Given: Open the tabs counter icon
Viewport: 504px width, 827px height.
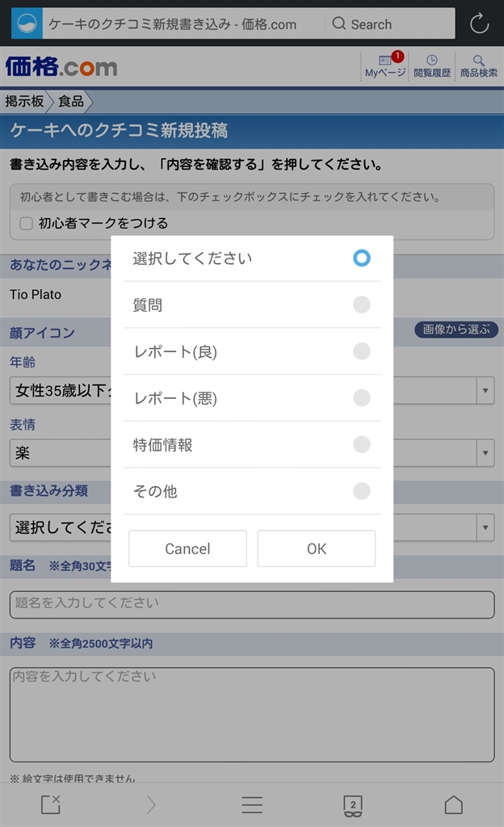Looking at the screenshot, I should (352, 804).
